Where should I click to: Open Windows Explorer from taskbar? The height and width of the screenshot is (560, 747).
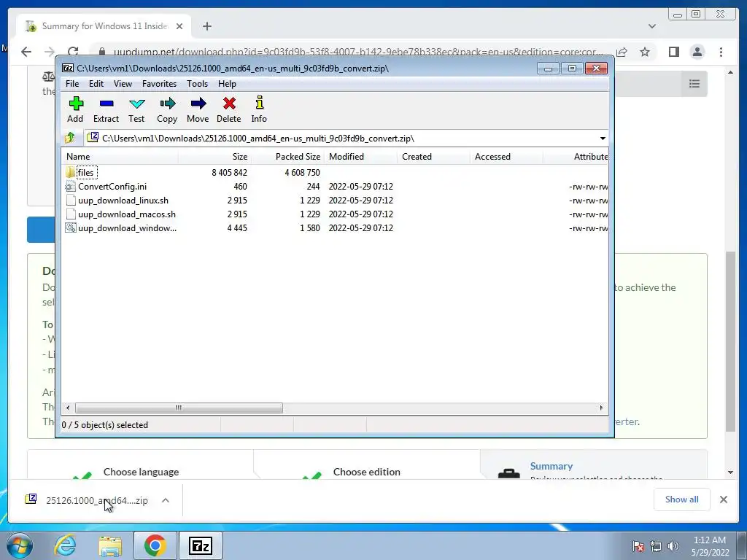tap(110, 545)
